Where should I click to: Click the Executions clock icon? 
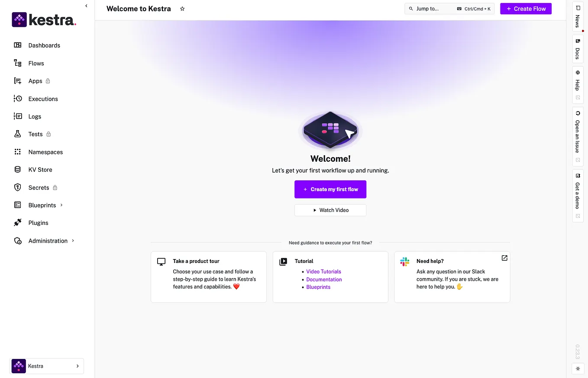(18, 99)
